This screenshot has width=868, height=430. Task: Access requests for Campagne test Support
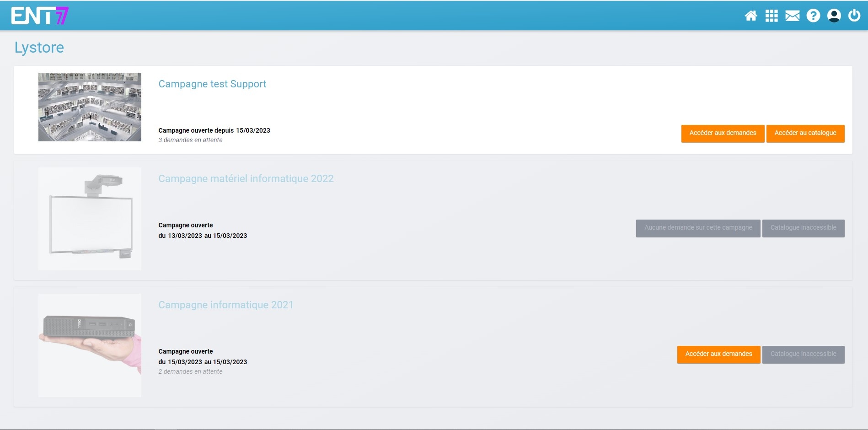[723, 133]
